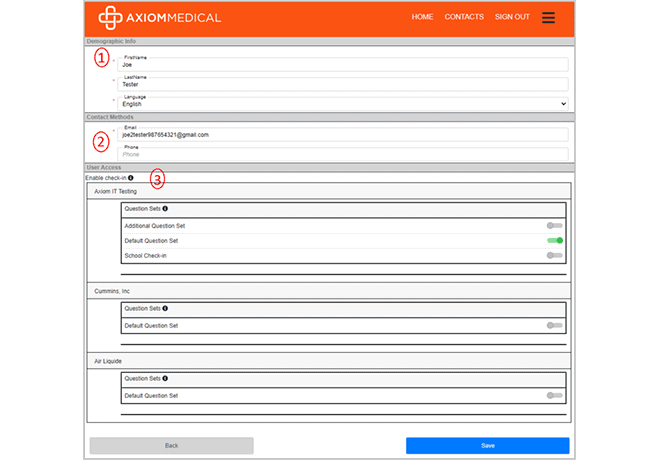Click the Additional Question Set label
The image size is (660, 460).
point(154,226)
